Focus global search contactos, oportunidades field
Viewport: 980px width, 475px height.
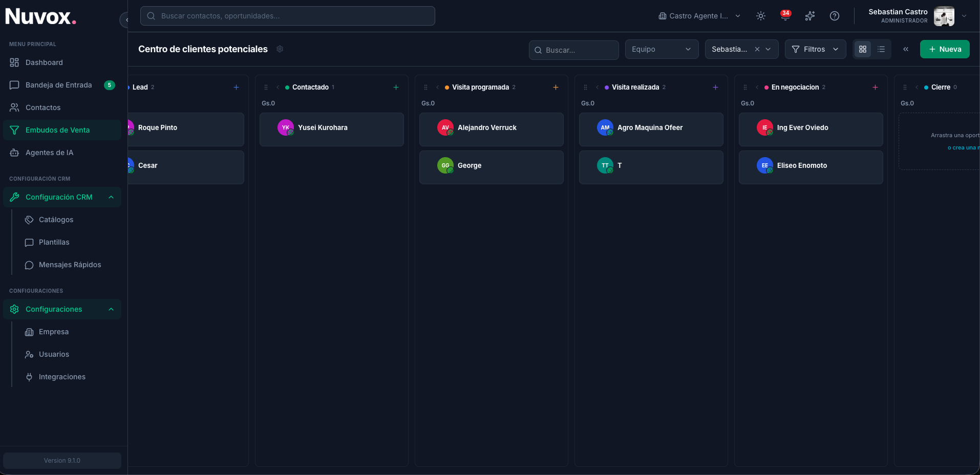[288, 16]
